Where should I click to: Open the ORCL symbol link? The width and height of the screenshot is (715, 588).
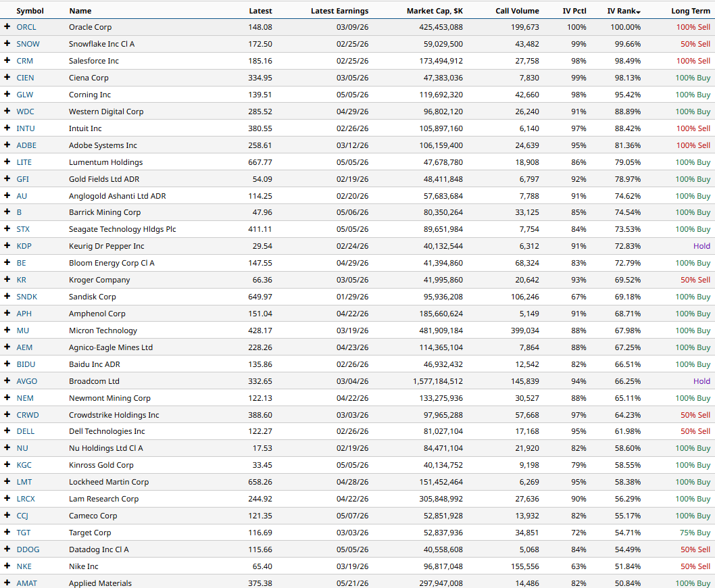click(x=26, y=27)
